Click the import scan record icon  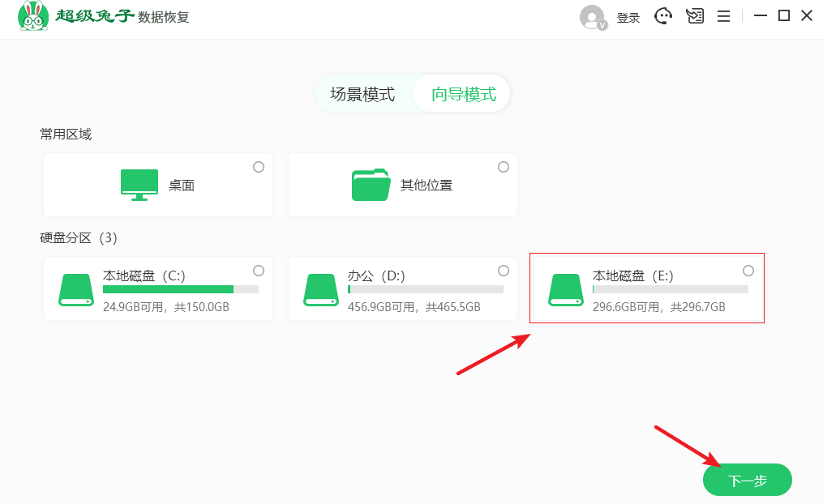pos(694,16)
